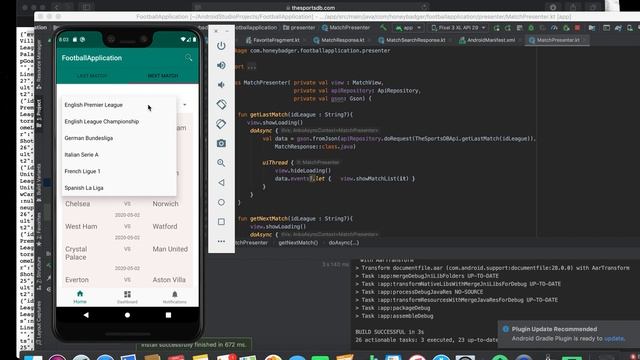Click MatchPresenter in top navigation bar
The image size is (640, 360).
346,28
